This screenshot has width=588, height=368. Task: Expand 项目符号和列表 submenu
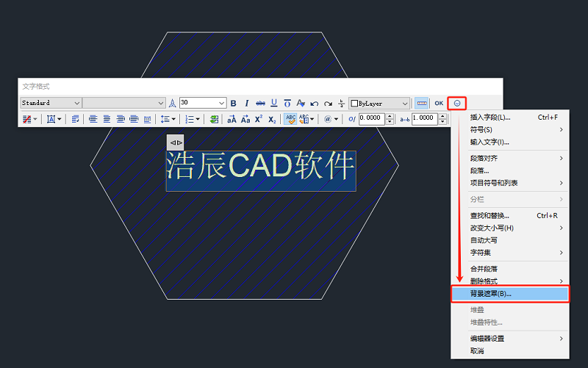[x=510, y=183]
